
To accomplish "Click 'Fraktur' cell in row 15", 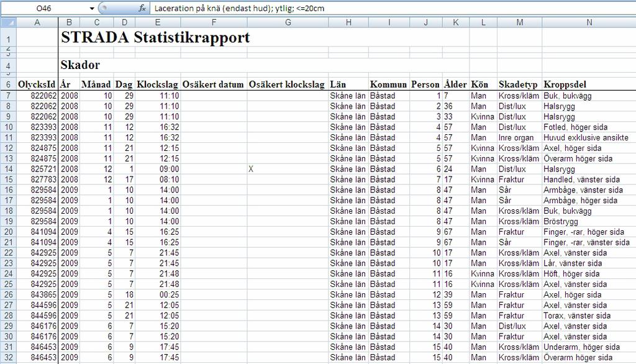I will point(520,180).
